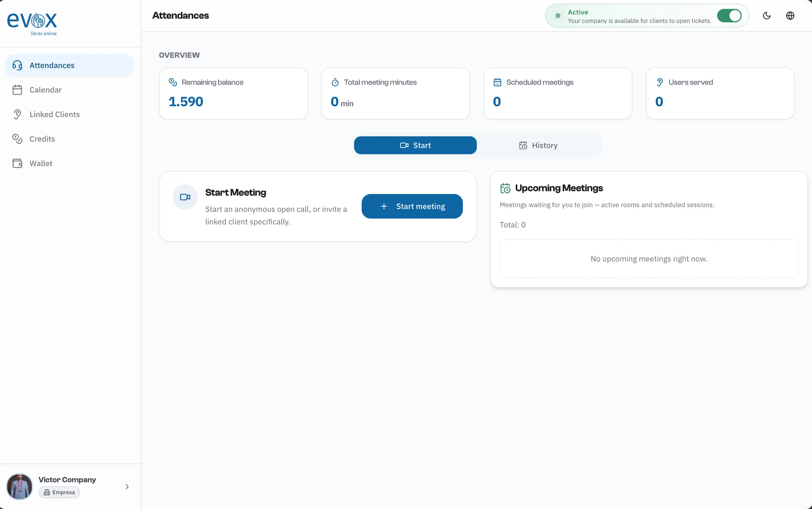Click the 1.590 remaining balance value
Screen dimensions: 812x509
pos(186,101)
